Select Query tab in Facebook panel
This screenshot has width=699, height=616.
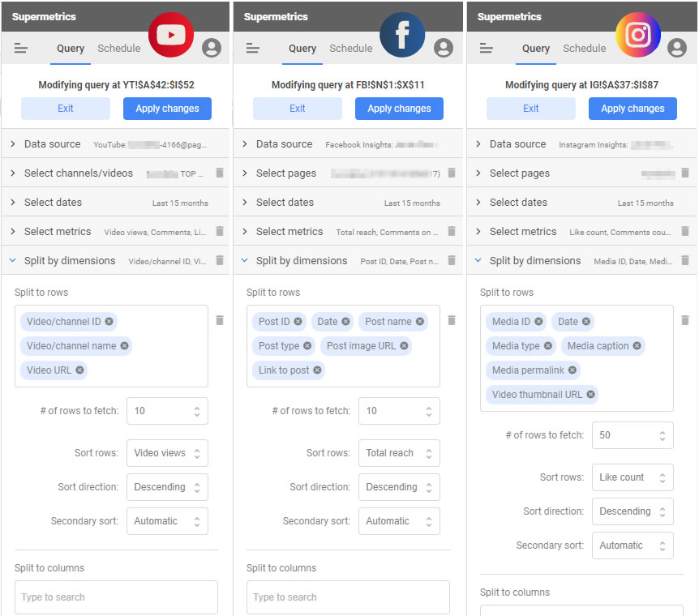[302, 48]
